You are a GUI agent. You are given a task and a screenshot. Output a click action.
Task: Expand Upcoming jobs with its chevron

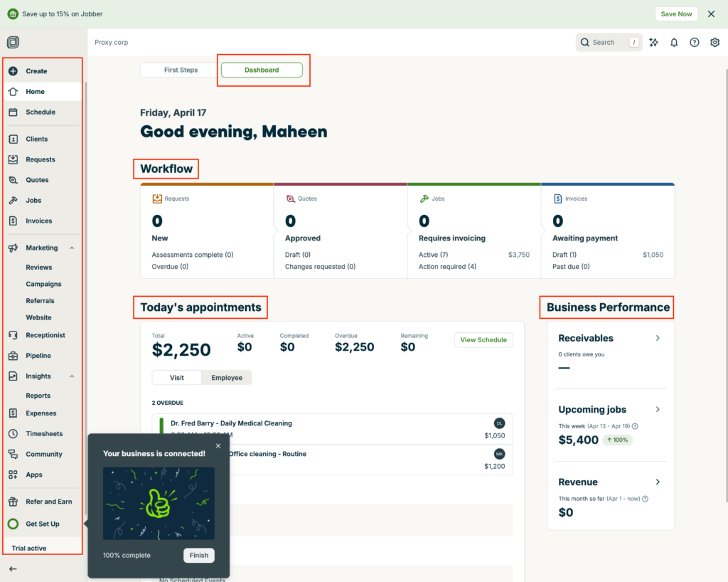(x=658, y=409)
